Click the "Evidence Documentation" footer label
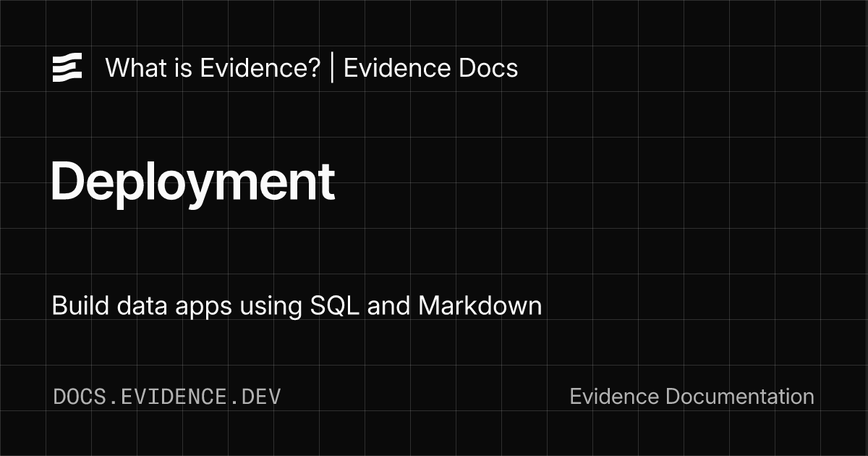868x456 pixels. 692,397
